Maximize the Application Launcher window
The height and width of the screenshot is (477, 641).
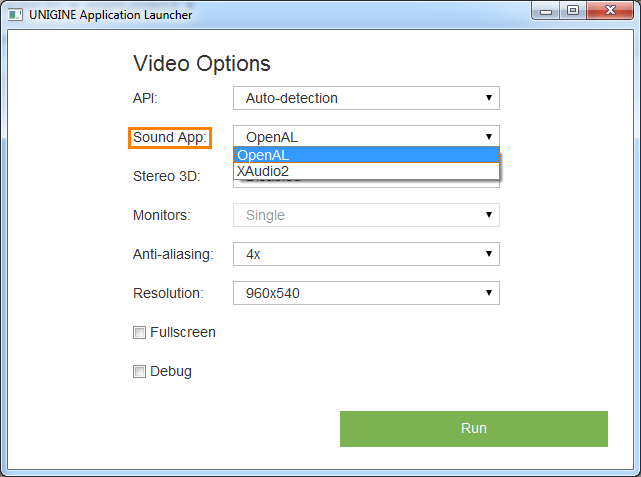(573, 12)
